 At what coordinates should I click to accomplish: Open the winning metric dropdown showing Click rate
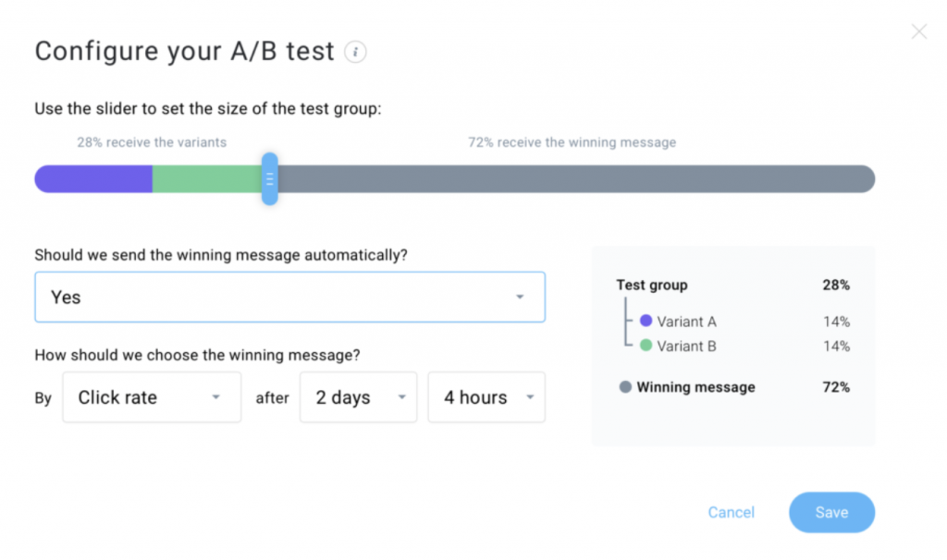(151, 397)
